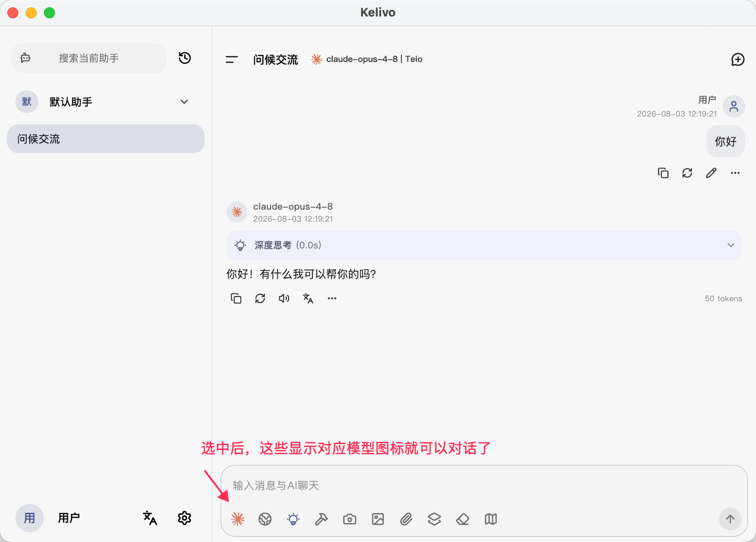
Task: Click the 50 tokens label
Action: [x=723, y=298]
